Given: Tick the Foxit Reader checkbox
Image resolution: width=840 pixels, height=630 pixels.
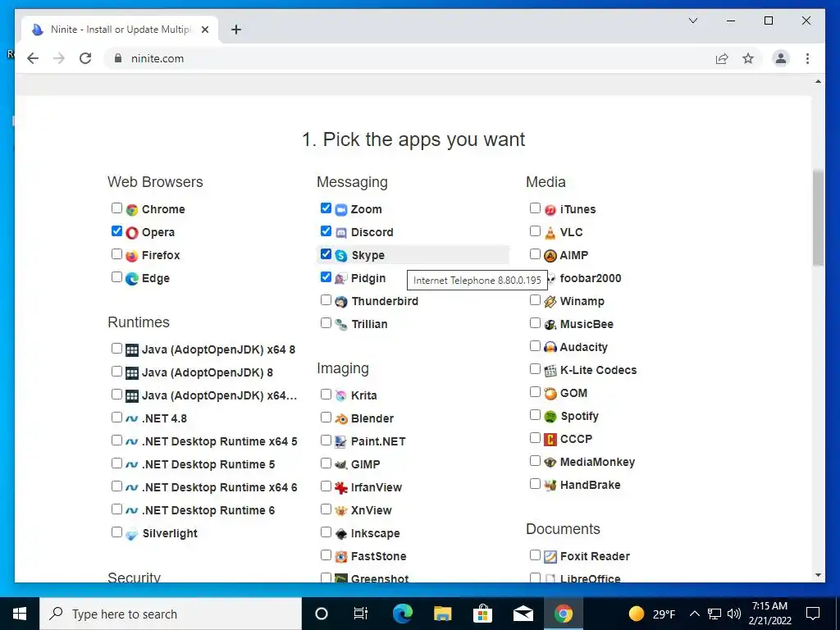Looking at the screenshot, I should [535, 555].
